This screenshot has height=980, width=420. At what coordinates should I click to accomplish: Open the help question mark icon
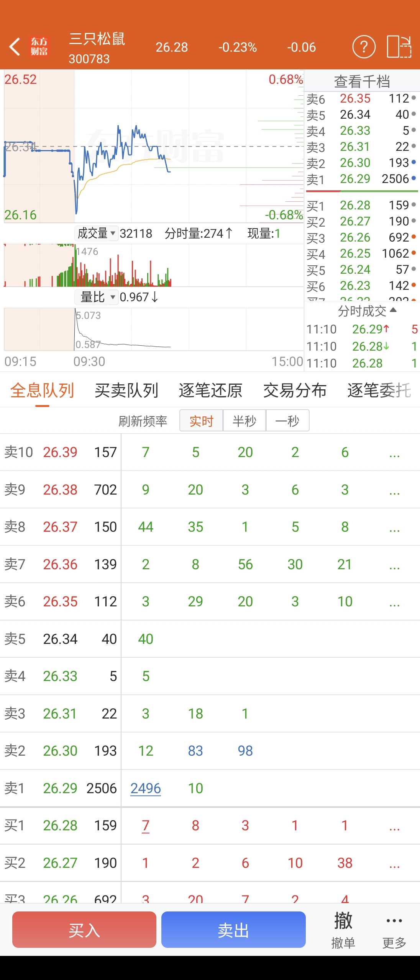point(364,47)
